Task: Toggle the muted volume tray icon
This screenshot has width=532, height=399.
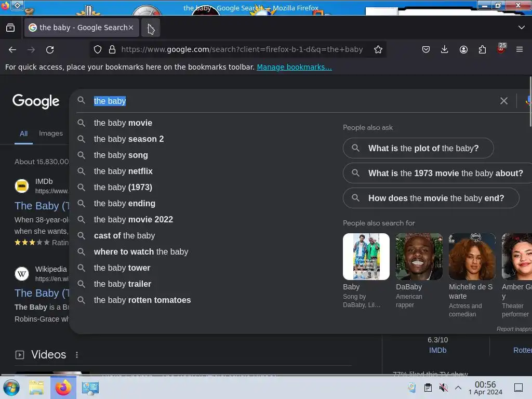Action: pyautogui.click(x=444, y=388)
